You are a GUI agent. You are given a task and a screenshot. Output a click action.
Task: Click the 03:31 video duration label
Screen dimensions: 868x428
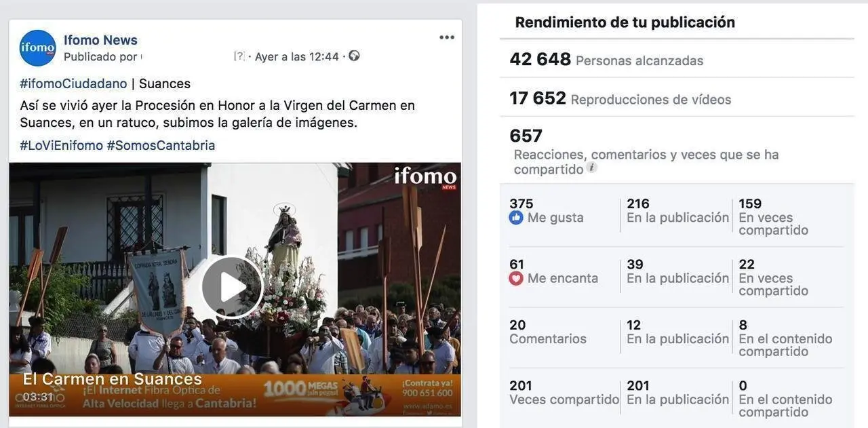[38, 397]
